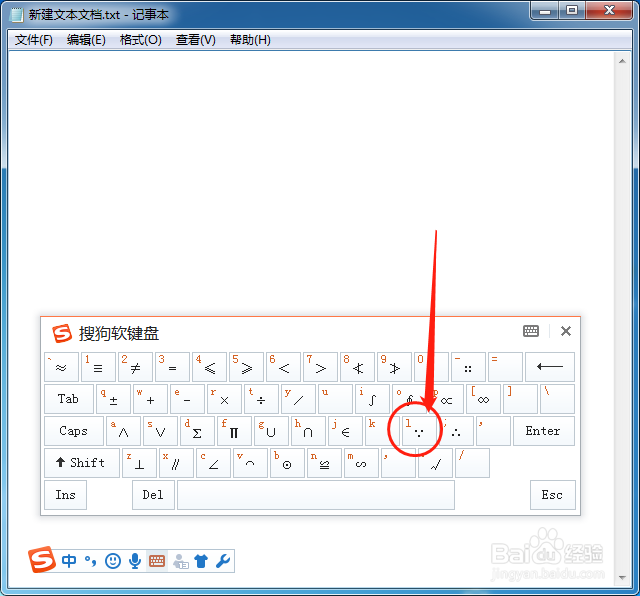Screen dimensions: 640x596
Task: Click the Enter key on soft keyboard
Action: (544, 431)
